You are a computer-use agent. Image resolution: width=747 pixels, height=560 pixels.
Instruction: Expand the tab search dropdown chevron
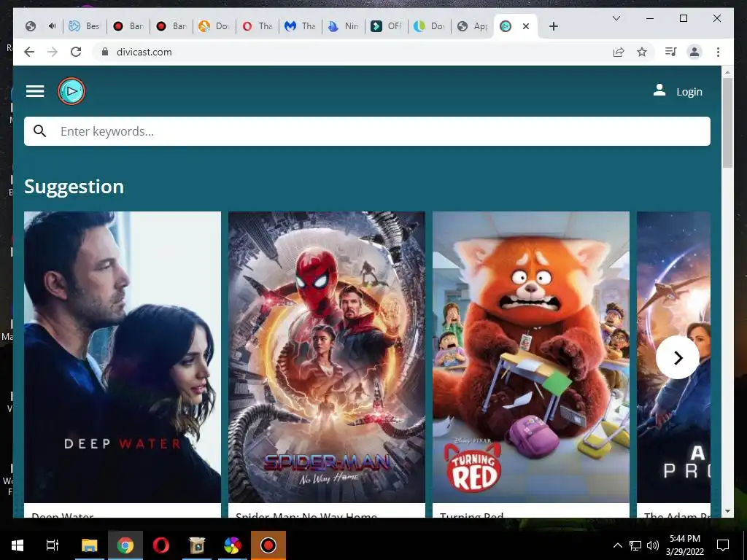click(616, 18)
